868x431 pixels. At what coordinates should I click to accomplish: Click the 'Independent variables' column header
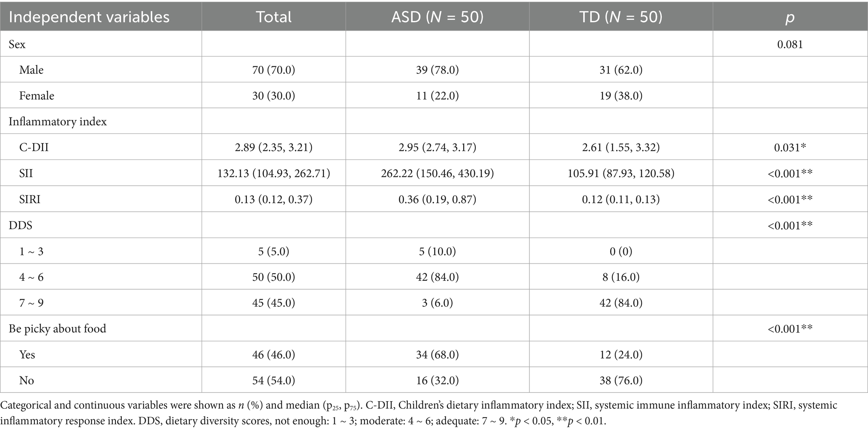coord(89,17)
